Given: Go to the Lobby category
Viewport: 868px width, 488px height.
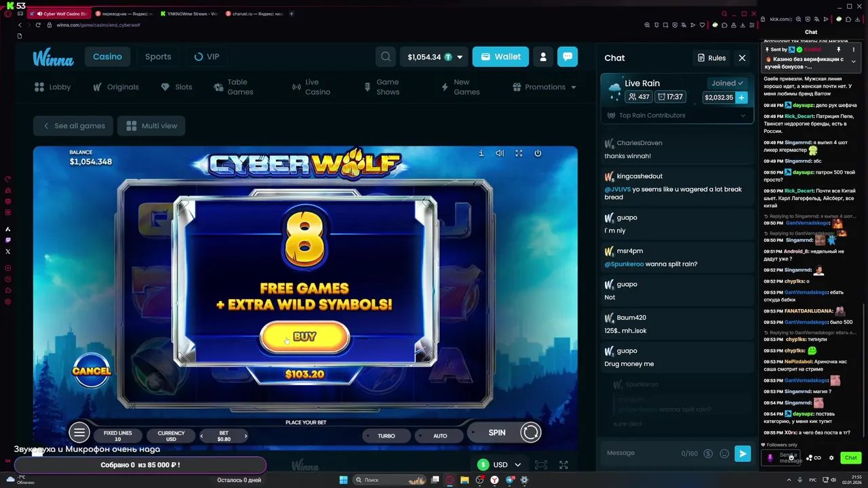Looking at the screenshot, I should point(52,87).
